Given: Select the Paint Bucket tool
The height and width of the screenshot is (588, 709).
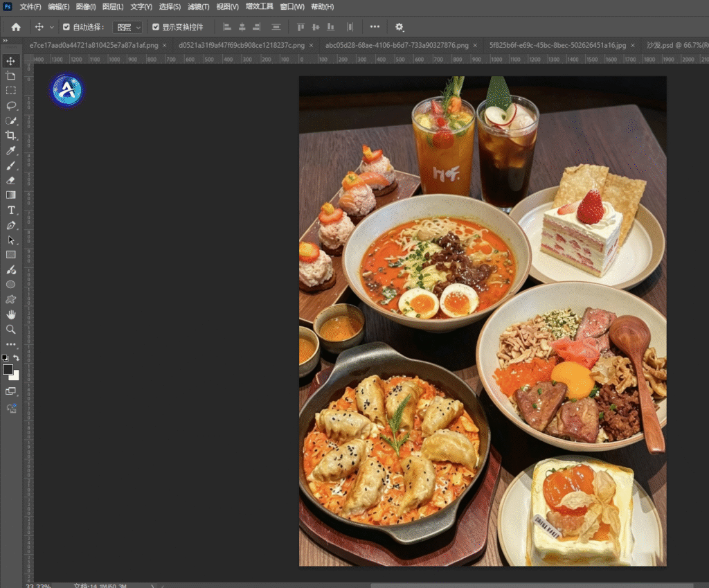Looking at the screenshot, I should [x=11, y=269].
